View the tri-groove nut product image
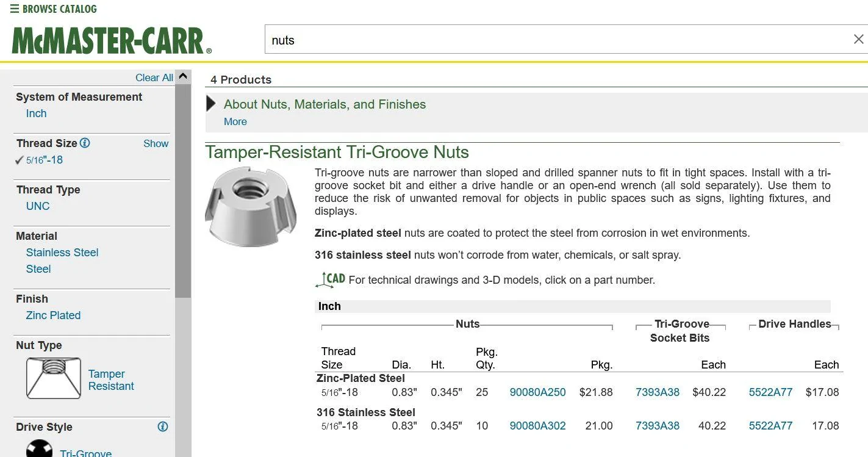This screenshot has height=457, width=868. (251, 206)
